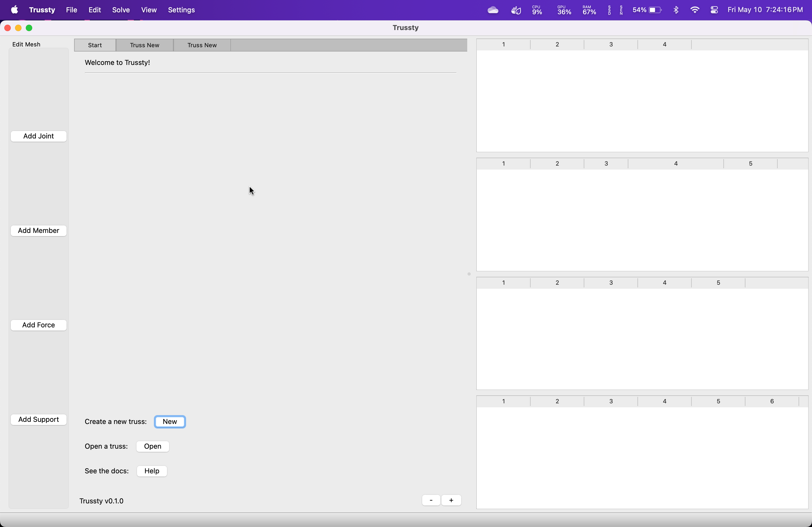Open Control Center from the menu bar
This screenshot has height=527, width=812.
click(x=714, y=10)
